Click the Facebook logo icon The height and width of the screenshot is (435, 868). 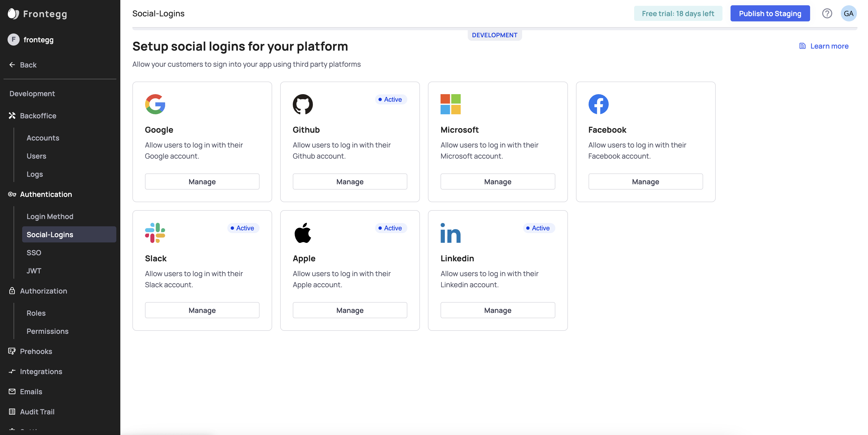point(598,104)
